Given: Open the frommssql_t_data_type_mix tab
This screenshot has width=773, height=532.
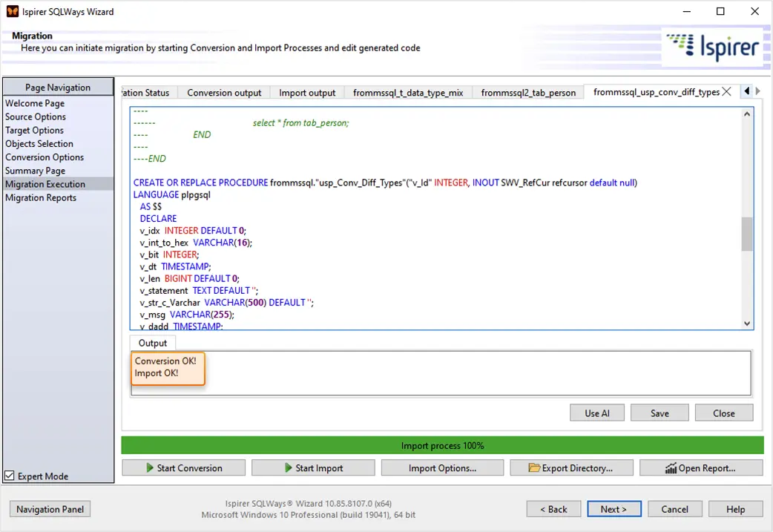Looking at the screenshot, I should pos(408,93).
